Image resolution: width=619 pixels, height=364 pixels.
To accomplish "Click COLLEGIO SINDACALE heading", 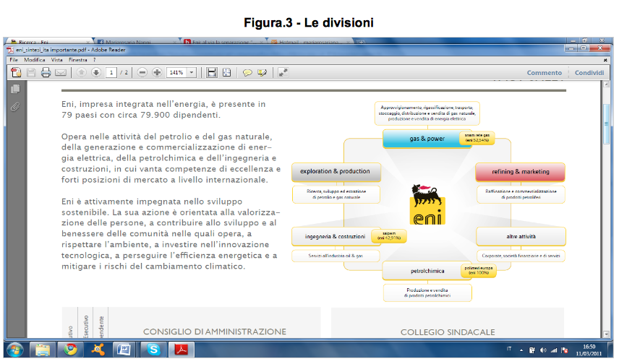I will click(448, 332).
